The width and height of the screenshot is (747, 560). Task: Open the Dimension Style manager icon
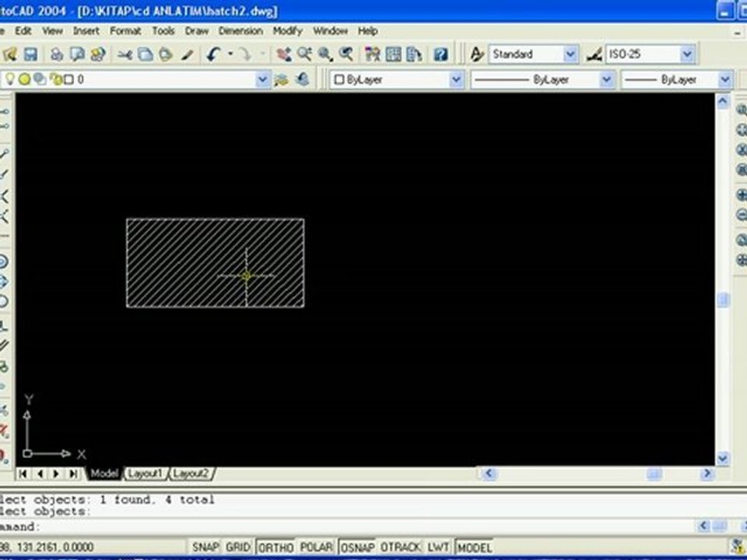coord(594,54)
